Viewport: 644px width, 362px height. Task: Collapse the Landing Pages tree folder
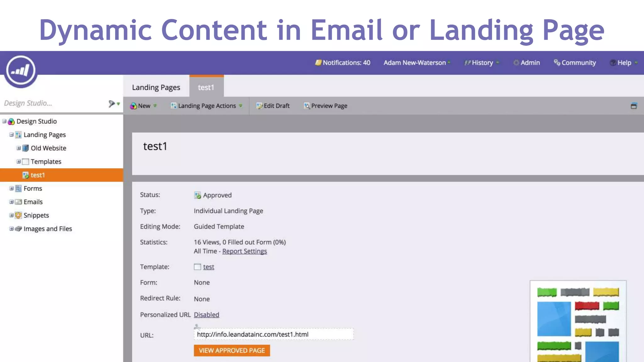coord(11,134)
